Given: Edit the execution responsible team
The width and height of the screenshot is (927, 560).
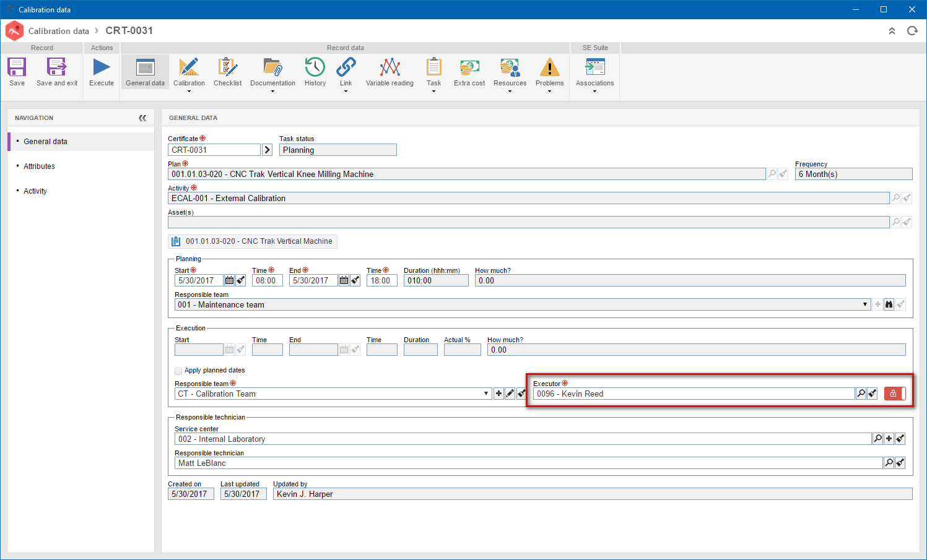Looking at the screenshot, I should [510, 394].
